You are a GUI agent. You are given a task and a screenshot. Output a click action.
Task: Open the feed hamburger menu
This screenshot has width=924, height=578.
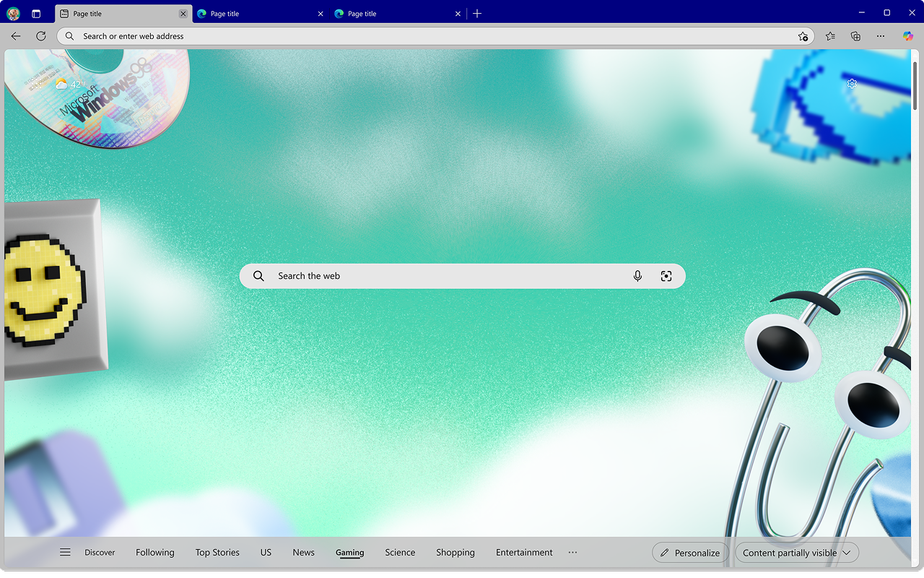point(65,553)
